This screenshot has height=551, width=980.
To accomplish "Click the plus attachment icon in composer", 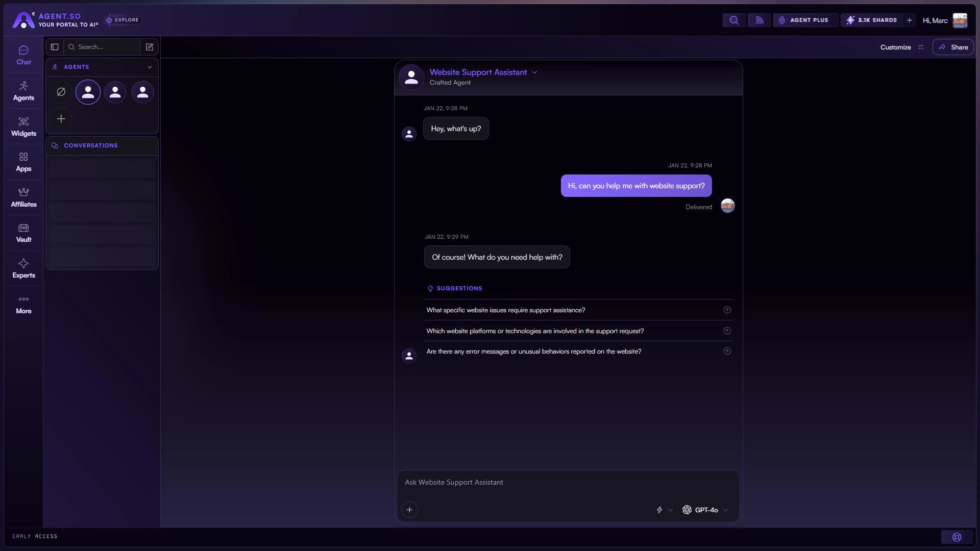I will pyautogui.click(x=409, y=510).
